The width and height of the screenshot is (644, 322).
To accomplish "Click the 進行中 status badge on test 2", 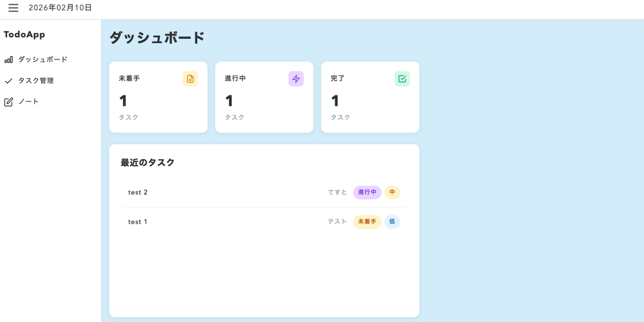I will pyautogui.click(x=367, y=193).
